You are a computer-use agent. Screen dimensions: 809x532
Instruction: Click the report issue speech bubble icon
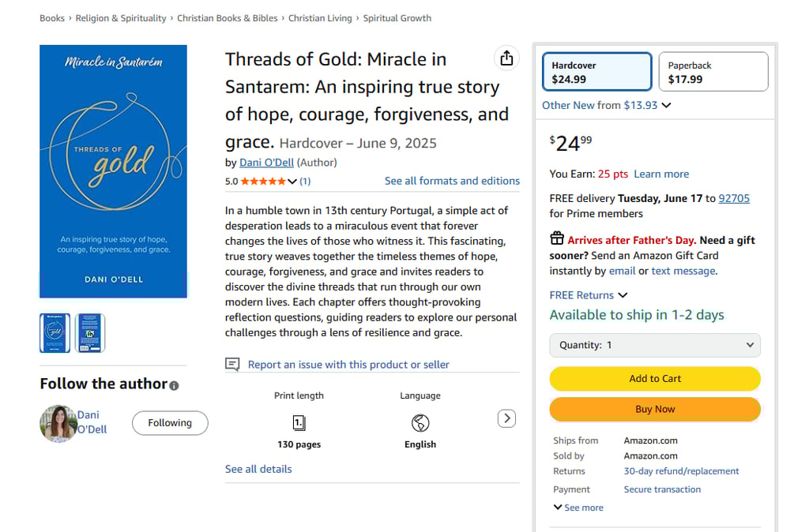point(232,365)
